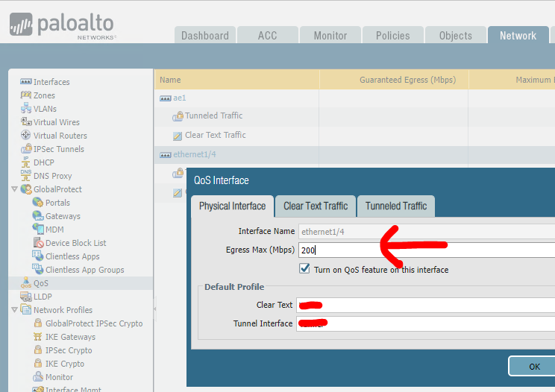Click the IPSec Tunnels icon
Viewport: 555px width, 392px height.
point(26,148)
